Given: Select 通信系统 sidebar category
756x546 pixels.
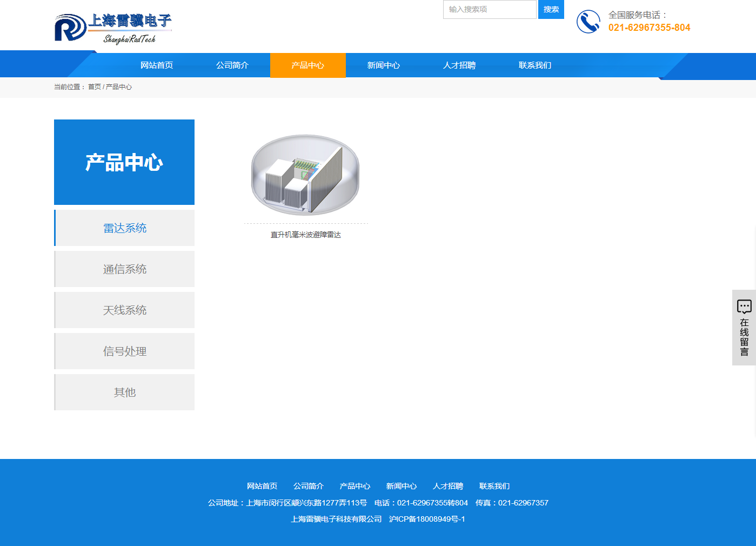Looking at the screenshot, I should 124,269.
